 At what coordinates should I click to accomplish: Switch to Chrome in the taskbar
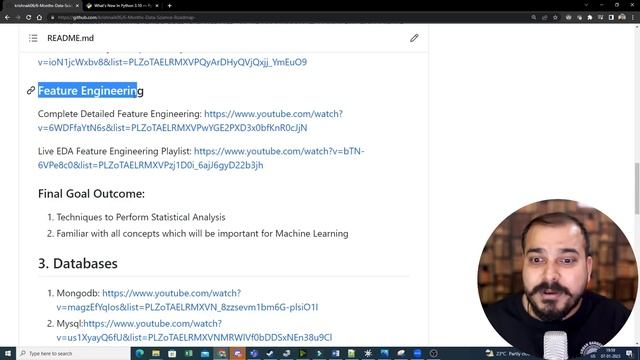[221, 353]
